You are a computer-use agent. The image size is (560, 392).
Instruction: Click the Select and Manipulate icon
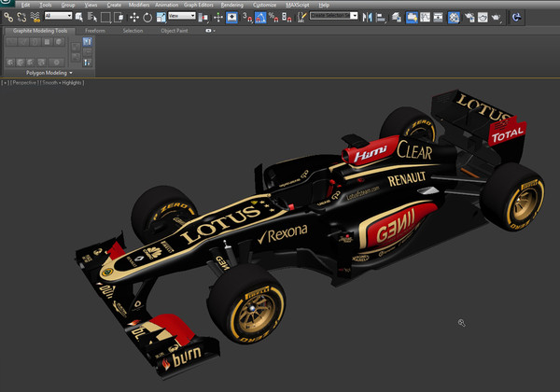point(218,17)
